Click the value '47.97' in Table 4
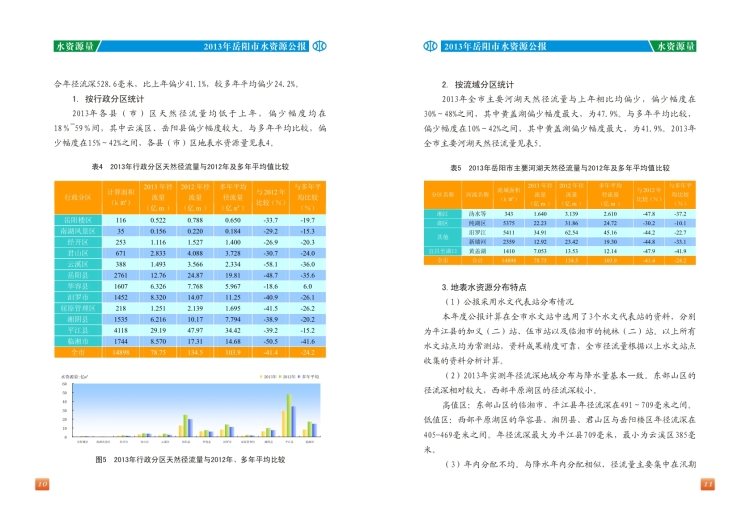This screenshot has width=750, height=522. point(195,330)
